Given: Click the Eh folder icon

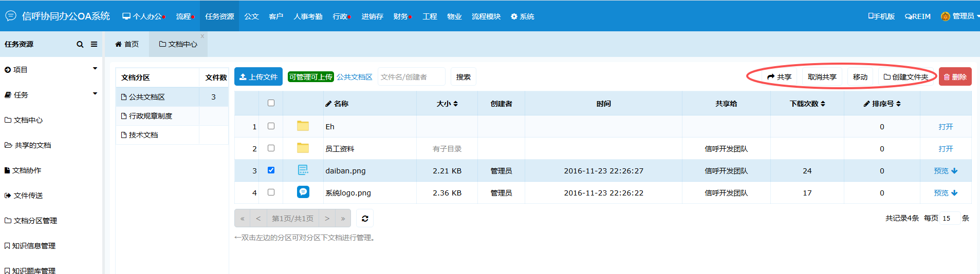Looking at the screenshot, I should click(303, 126).
